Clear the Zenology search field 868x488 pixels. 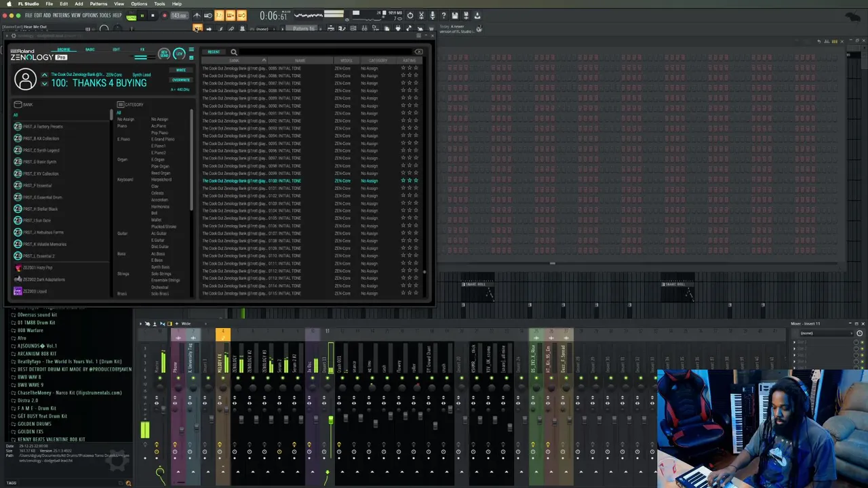pyautogui.click(x=418, y=52)
